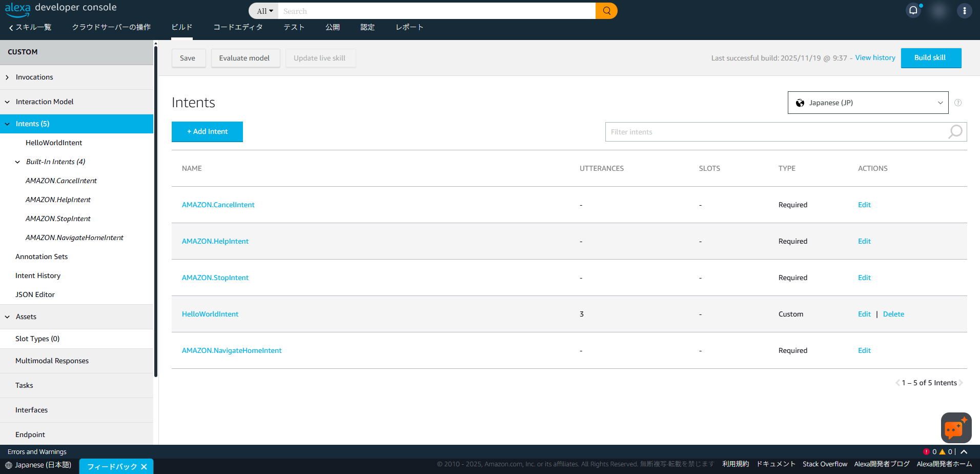Expand the Errors and Warnings panel arrow
The image size is (980, 474).
click(964, 452)
